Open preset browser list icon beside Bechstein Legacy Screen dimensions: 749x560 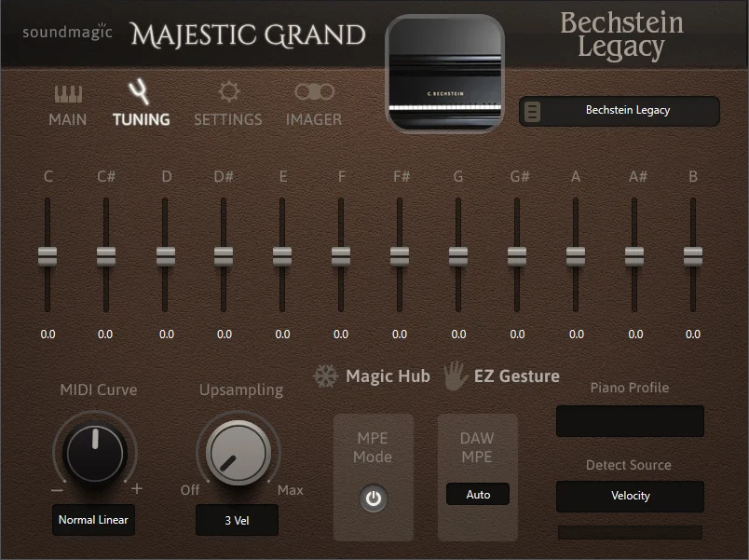533,111
